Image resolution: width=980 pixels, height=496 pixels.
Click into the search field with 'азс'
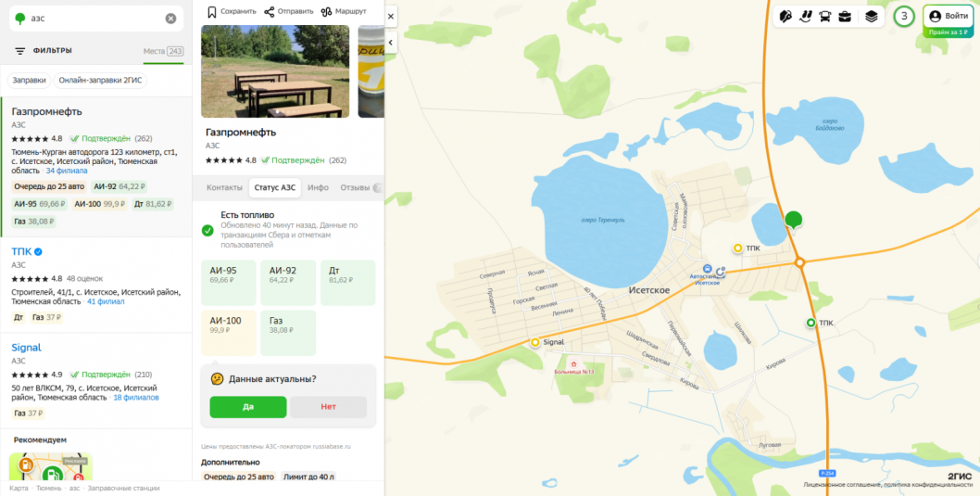click(95, 19)
